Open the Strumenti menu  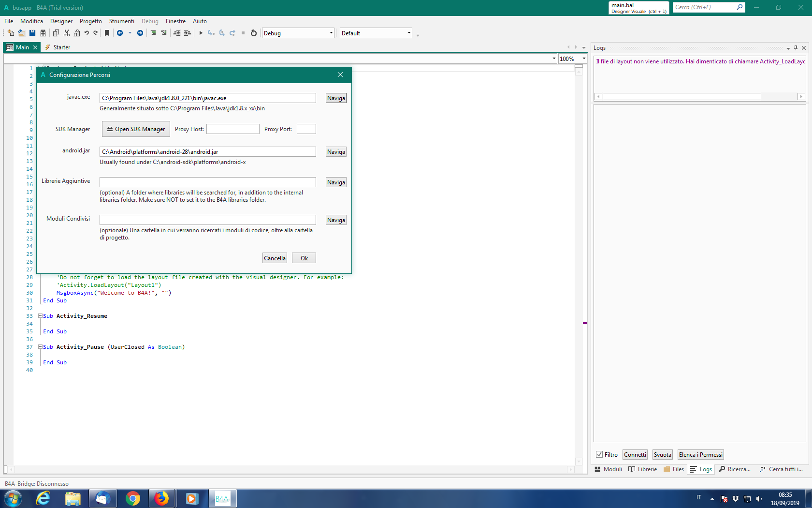click(122, 21)
